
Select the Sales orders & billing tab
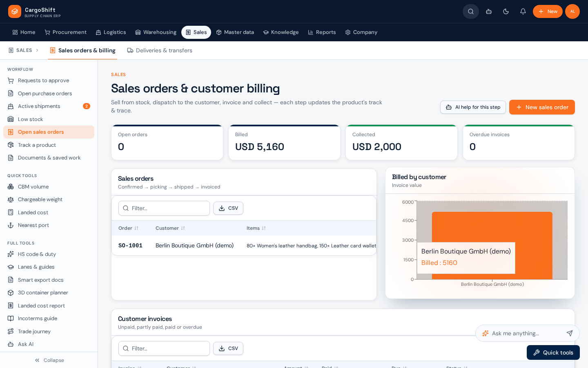(x=82, y=50)
